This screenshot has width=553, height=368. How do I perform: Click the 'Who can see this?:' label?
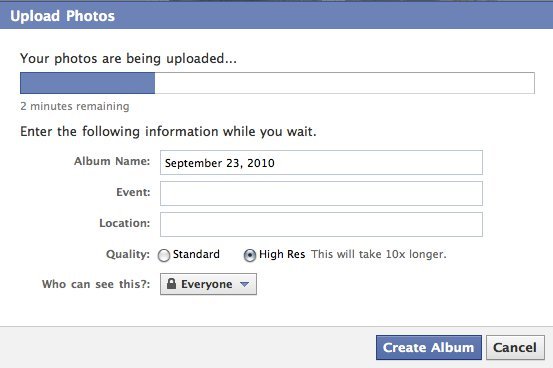(x=96, y=284)
